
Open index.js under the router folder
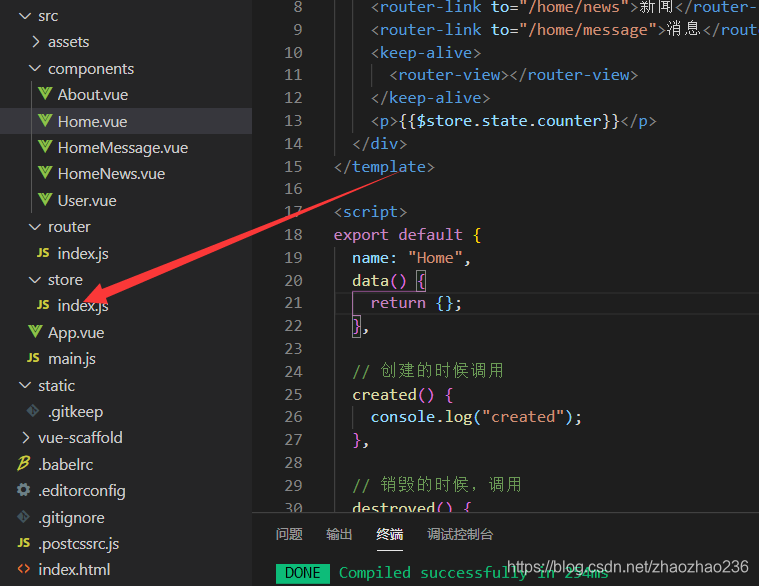(x=83, y=254)
